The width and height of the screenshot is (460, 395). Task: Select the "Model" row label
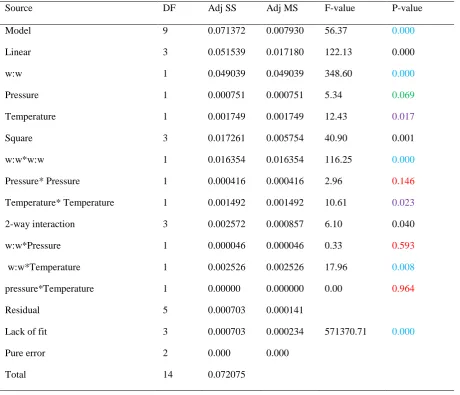18,31
